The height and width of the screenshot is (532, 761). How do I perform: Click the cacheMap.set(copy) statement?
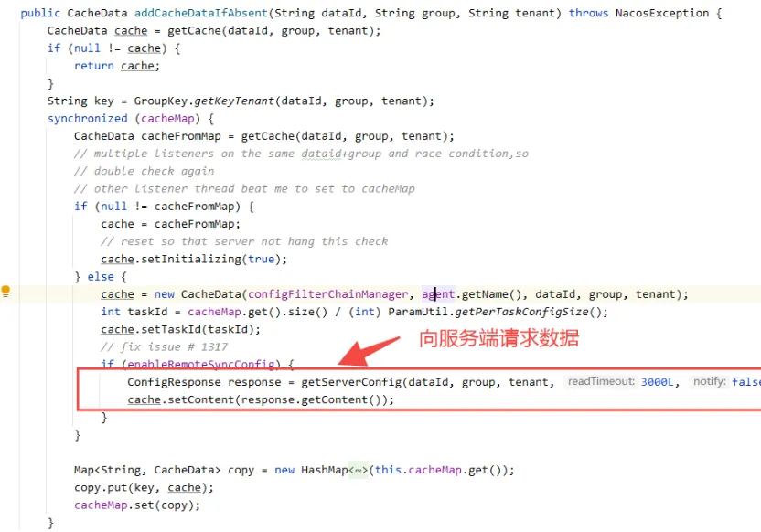[x=137, y=505]
